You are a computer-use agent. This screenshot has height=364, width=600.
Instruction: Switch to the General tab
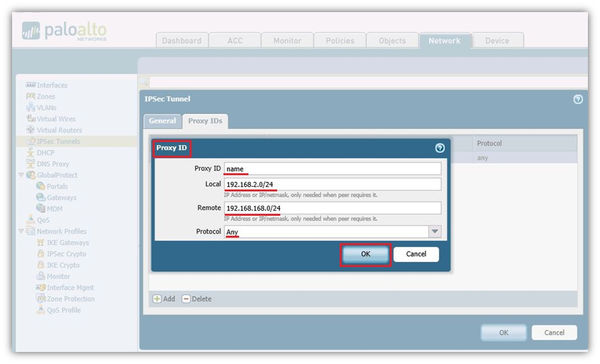pos(162,121)
